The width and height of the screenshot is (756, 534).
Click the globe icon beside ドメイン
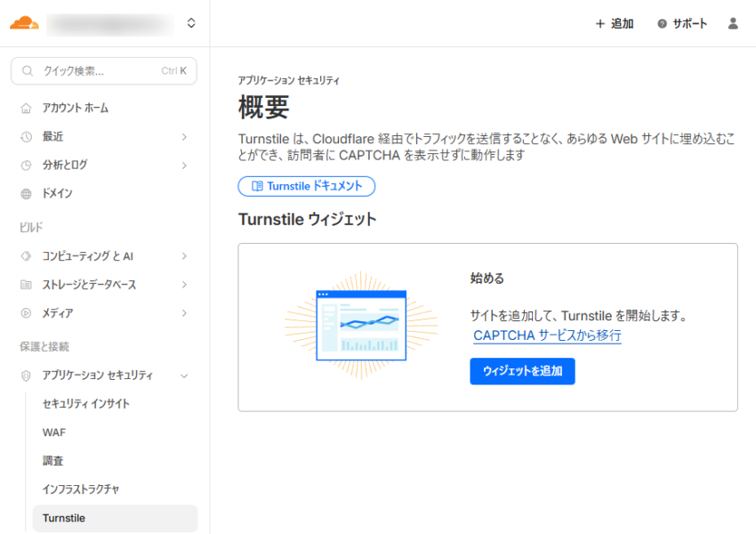26,194
